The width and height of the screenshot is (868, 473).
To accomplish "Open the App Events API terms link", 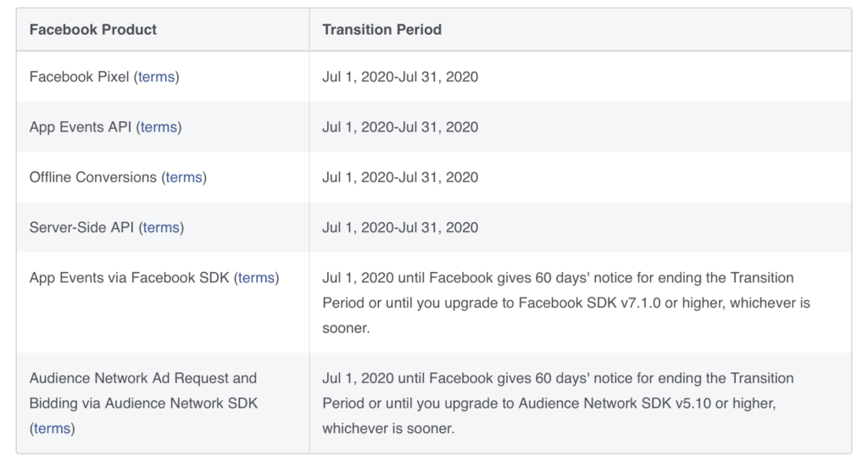I will click(159, 127).
